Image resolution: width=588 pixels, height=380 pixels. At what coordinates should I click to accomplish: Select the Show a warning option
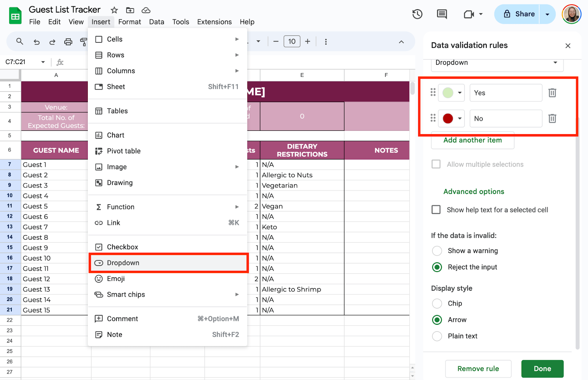tap(437, 251)
